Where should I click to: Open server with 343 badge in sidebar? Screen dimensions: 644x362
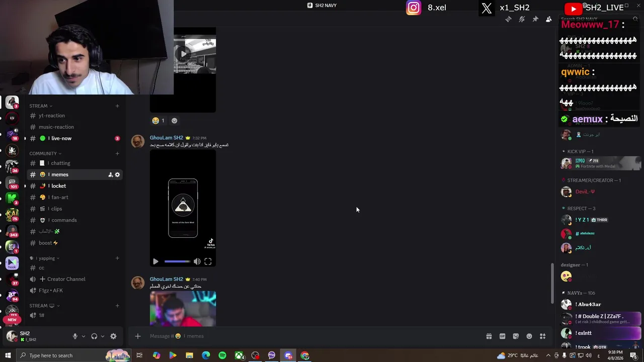click(x=12, y=231)
